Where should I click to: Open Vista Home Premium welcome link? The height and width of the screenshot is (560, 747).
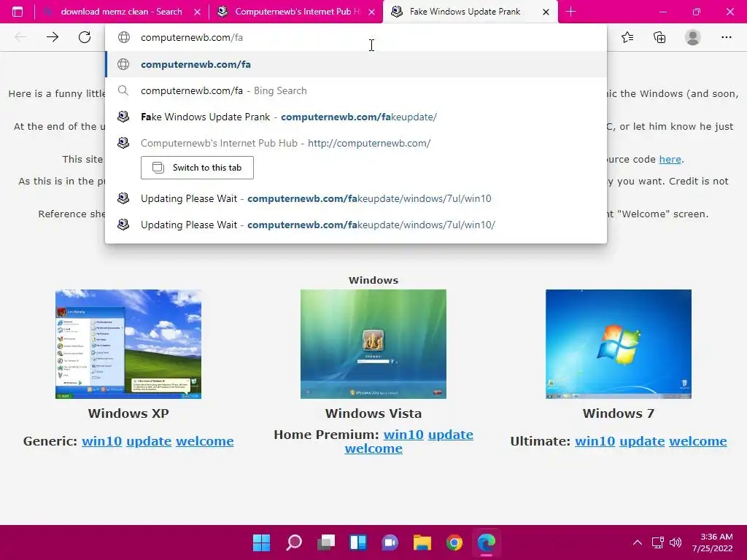[x=373, y=448]
